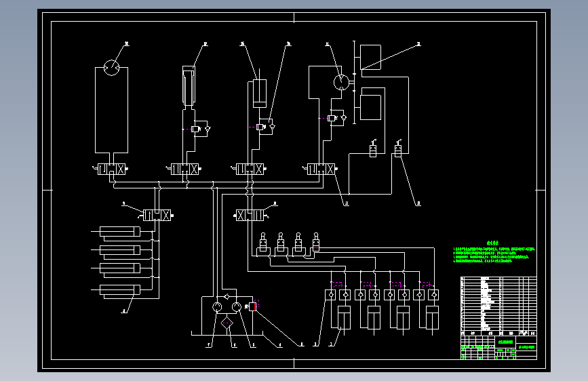Select the tall telescopic cylinder symbol at top
The height and width of the screenshot is (381, 588).
click(189, 86)
